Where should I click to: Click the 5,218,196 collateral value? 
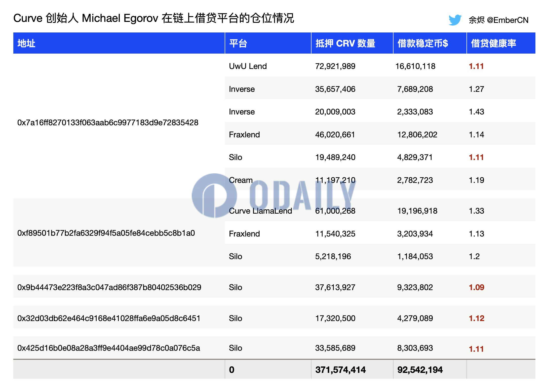coord(333,256)
